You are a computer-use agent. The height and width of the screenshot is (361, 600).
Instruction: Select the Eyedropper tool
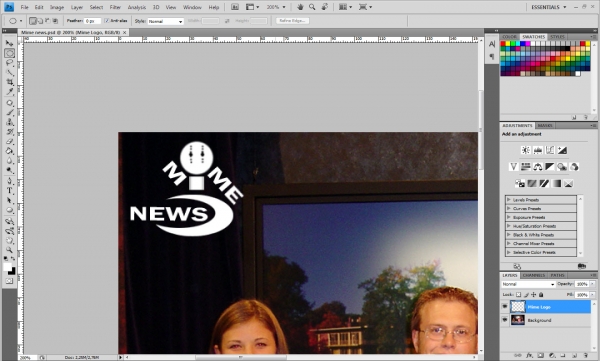[10, 92]
